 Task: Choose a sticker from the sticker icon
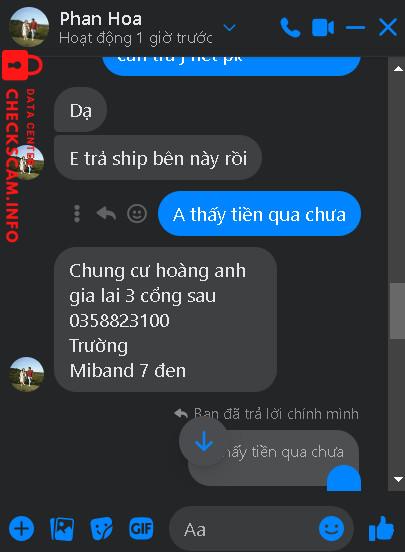(101, 529)
